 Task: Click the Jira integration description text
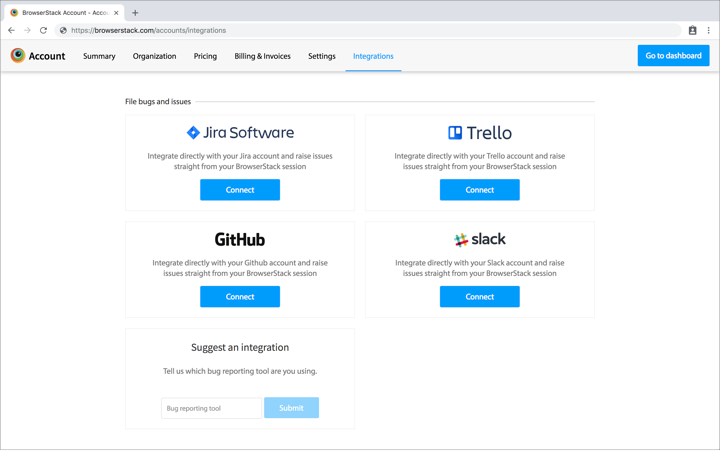(x=240, y=161)
